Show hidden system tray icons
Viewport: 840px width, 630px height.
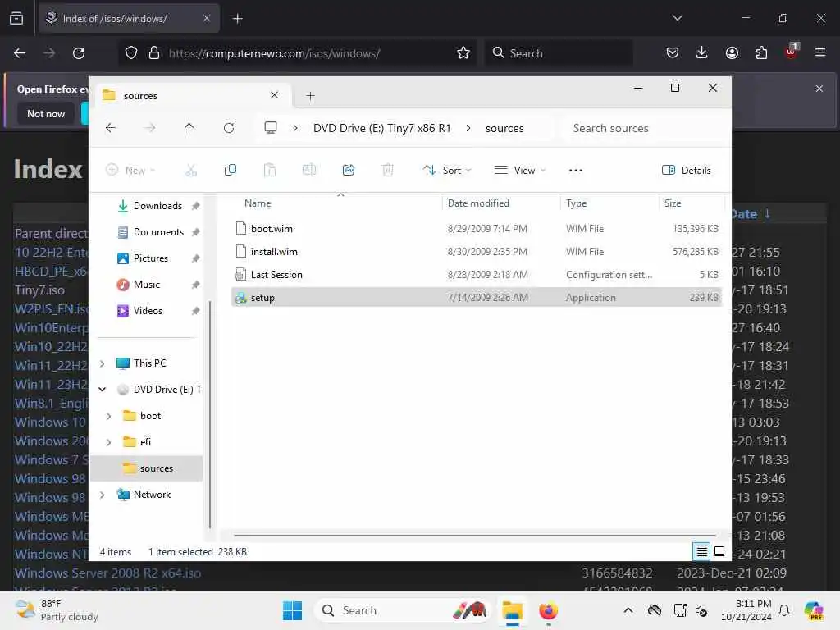tap(628, 610)
